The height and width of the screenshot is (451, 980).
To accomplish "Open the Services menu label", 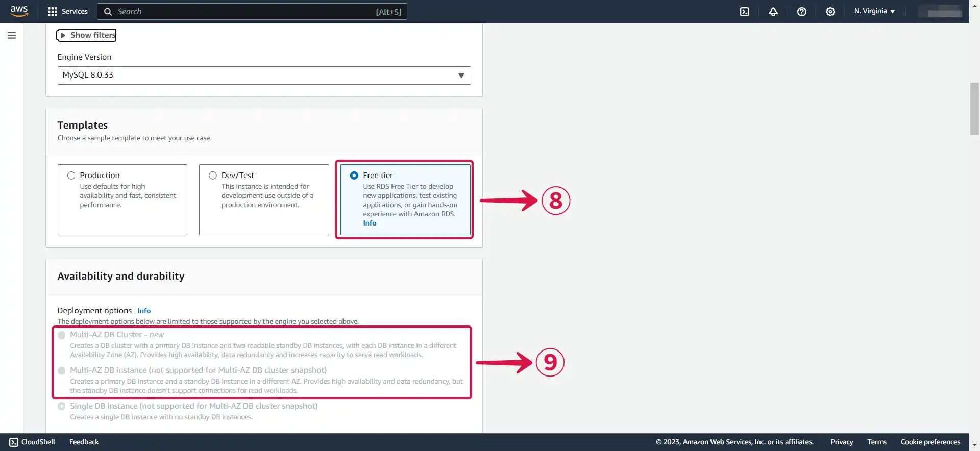I will pos(75,11).
